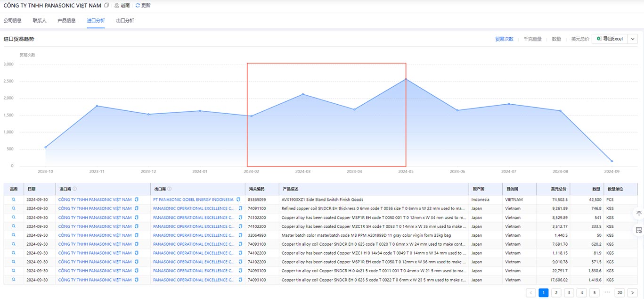Click customs code 32064990 cell
Viewport: 644px width, 299px height.
(262, 235)
